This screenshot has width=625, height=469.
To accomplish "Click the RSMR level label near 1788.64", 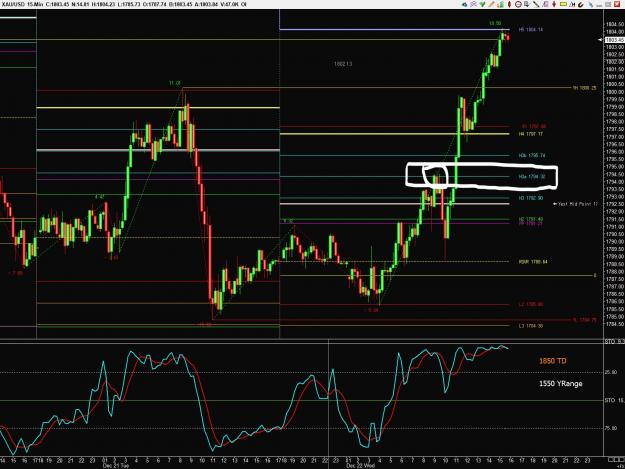I will (533, 262).
